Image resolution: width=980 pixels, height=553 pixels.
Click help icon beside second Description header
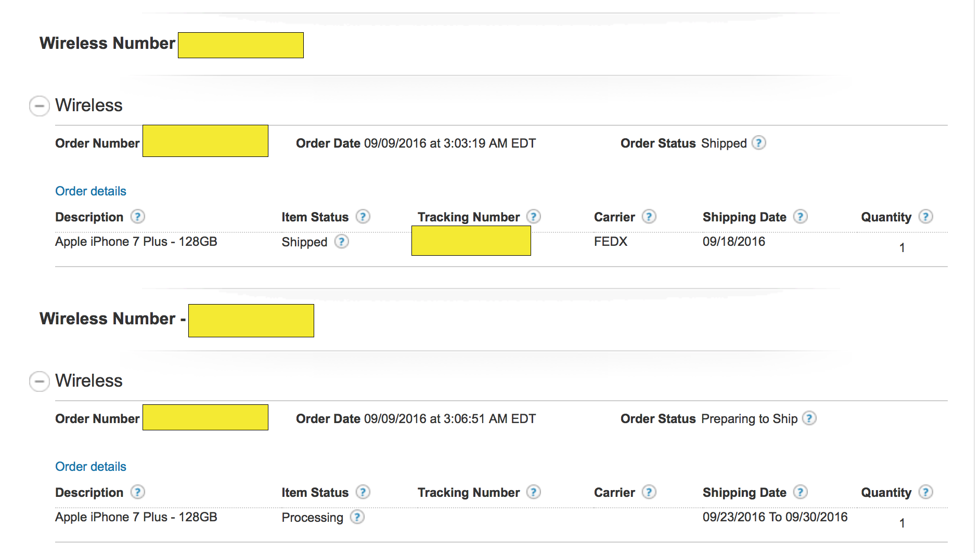tap(137, 492)
